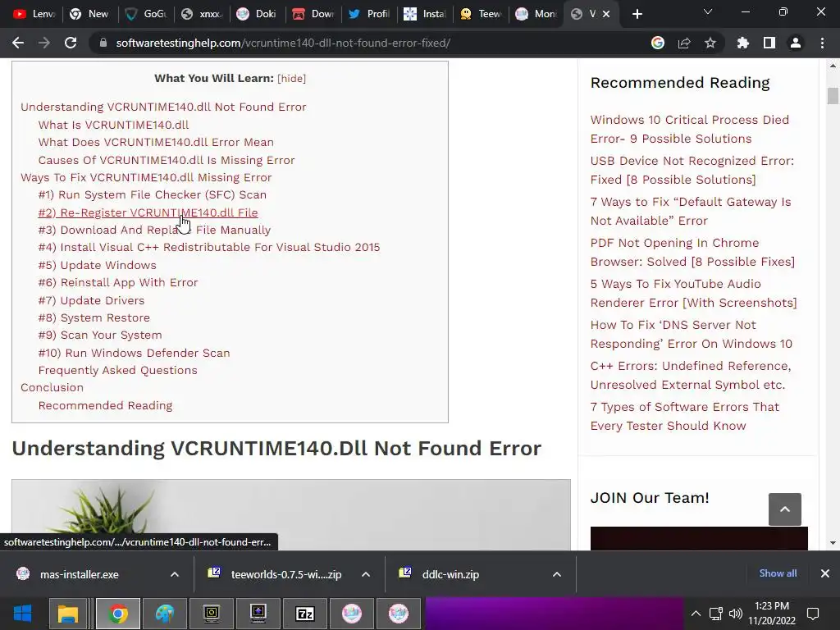Jump to Install Visual C++ Redistributable section

[x=209, y=247]
